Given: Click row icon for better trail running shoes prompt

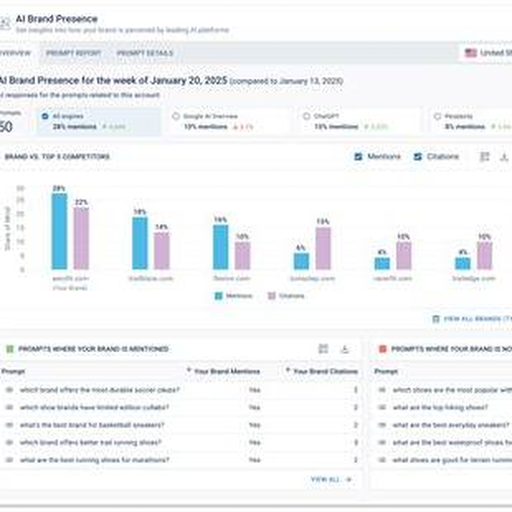Looking at the screenshot, I should point(10,442).
